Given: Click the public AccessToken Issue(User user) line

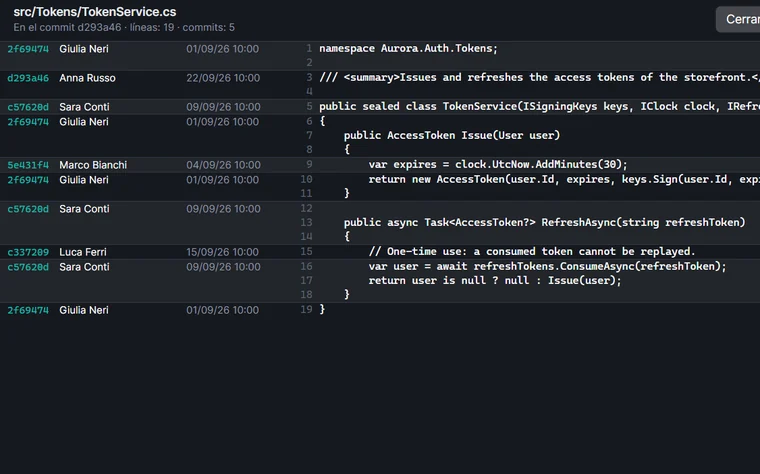Looking at the screenshot, I should point(452,135).
